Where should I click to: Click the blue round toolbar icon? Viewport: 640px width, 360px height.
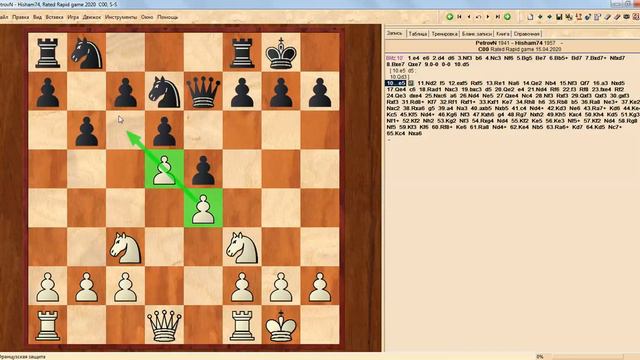588,17
